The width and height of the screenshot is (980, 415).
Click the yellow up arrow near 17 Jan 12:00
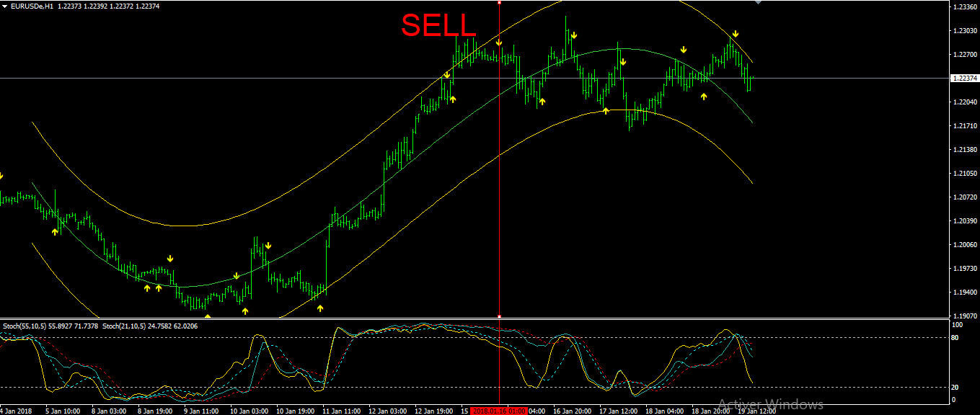coord(605,110)
